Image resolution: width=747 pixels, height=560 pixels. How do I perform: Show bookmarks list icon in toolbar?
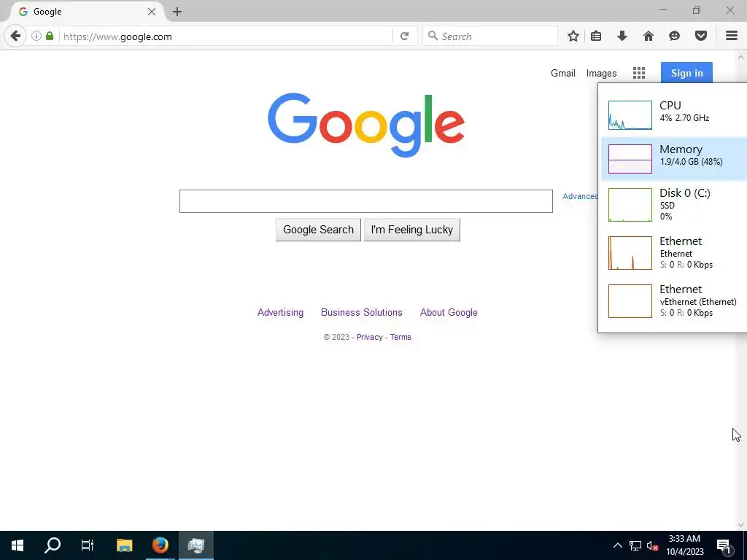coord(596,36)
